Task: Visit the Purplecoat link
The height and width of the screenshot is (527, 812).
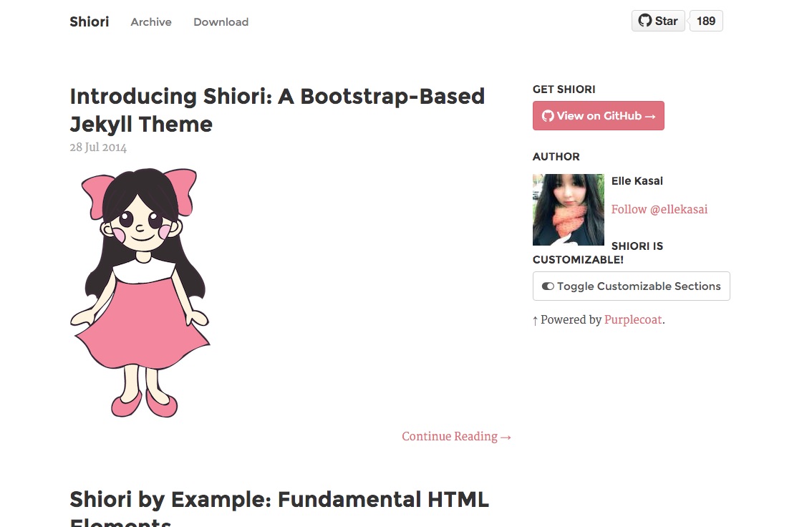Action: point(633,320)
